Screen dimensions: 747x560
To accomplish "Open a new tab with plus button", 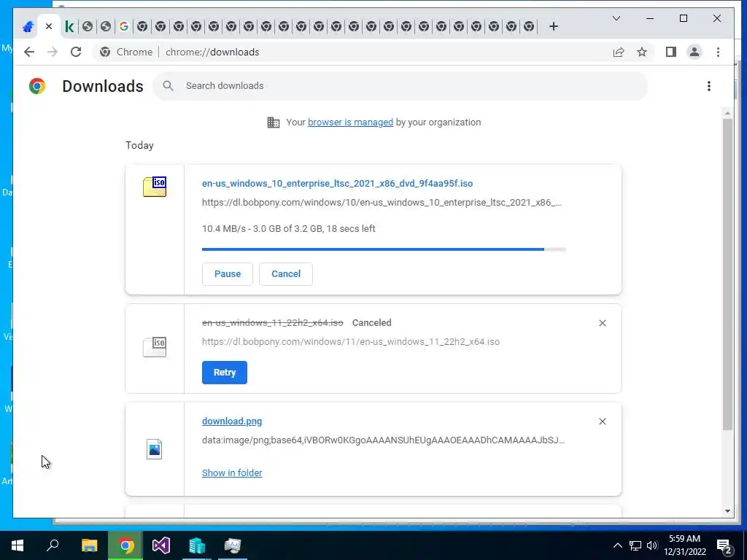I will click(x=553, y=27).
